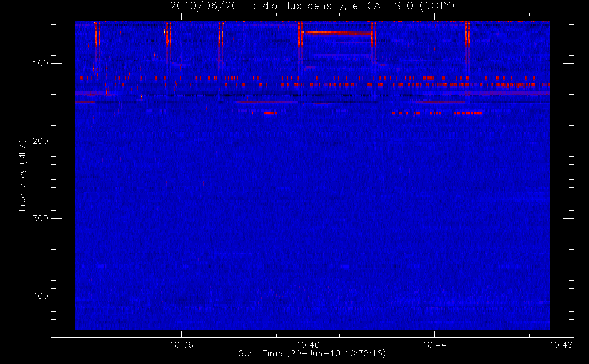The height and width of the screenshot is (364, 589).
Task: Click the long red horizontal burst near 10:41
Action: tap(339, 33)
